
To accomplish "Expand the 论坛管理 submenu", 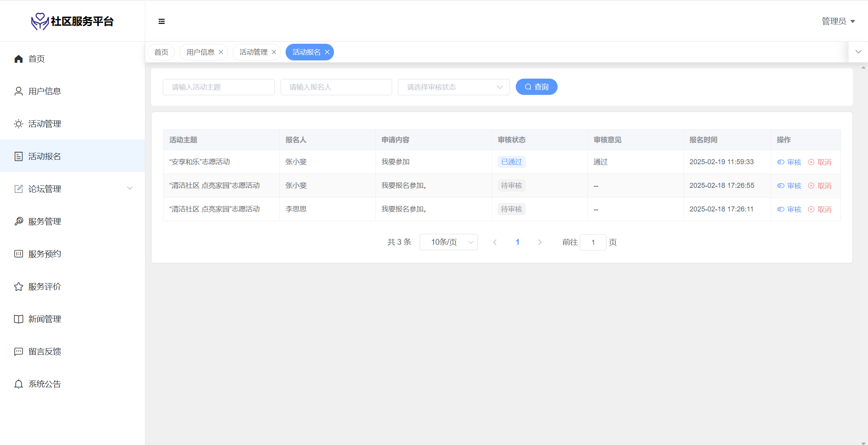I will (130, 189).
